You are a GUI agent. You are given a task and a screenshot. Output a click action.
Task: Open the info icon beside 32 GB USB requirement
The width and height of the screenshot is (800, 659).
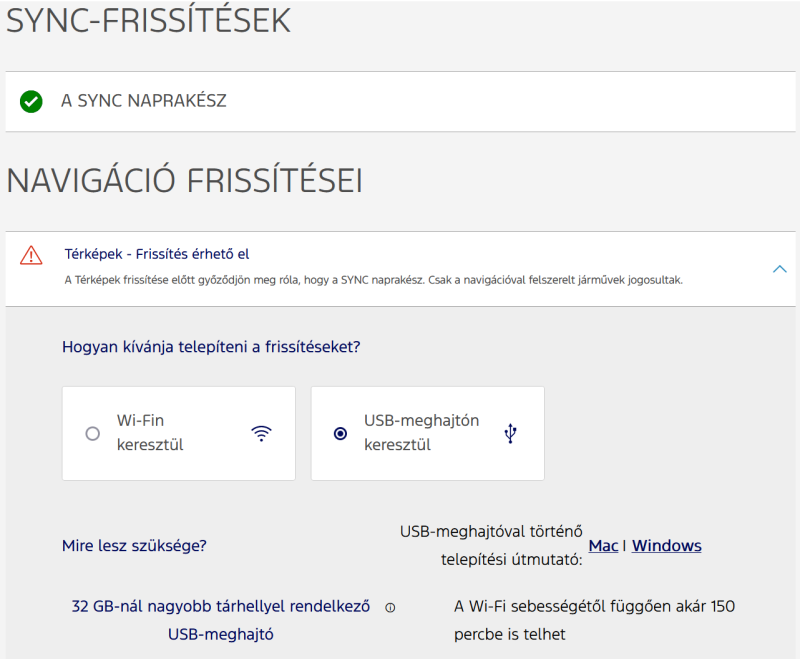390,607
